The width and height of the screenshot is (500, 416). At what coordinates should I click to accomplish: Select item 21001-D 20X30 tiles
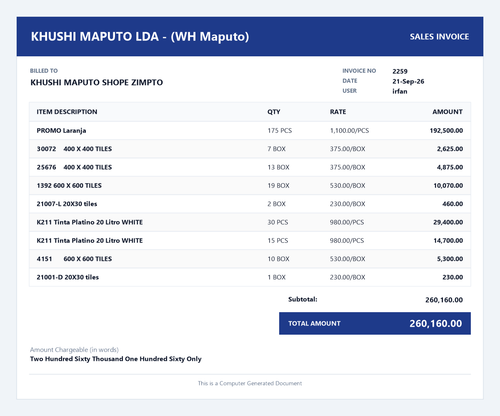pos(68,277)
